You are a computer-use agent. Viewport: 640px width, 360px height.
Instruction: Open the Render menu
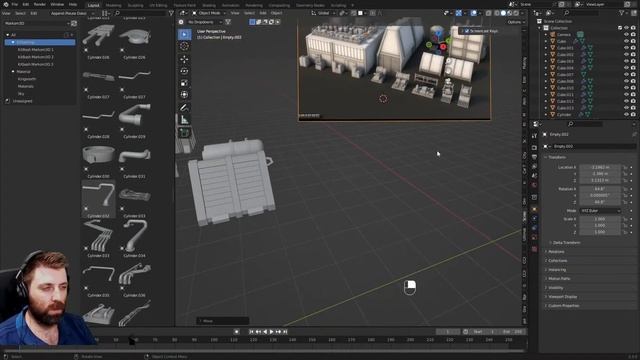coord(40,4)
